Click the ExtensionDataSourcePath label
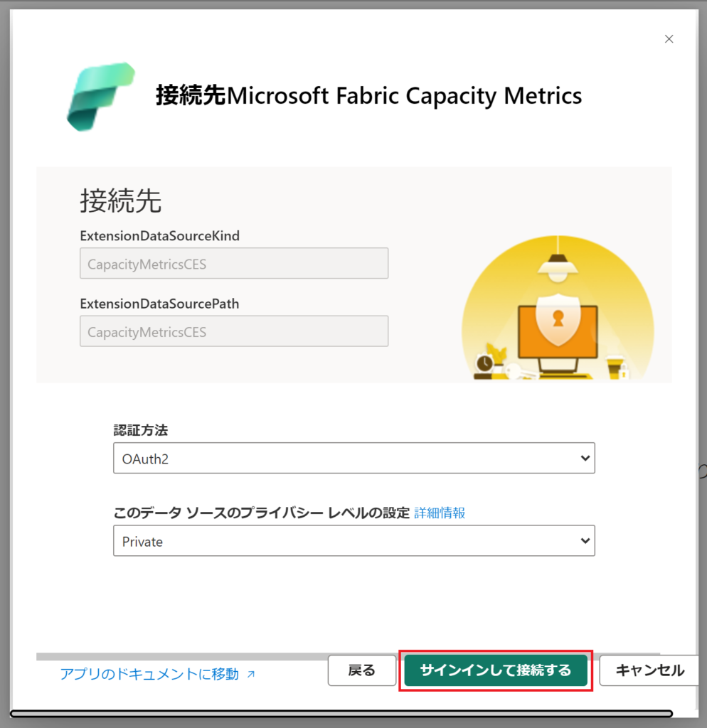Screen dimensions: 707x728 (x=160, y=304)
